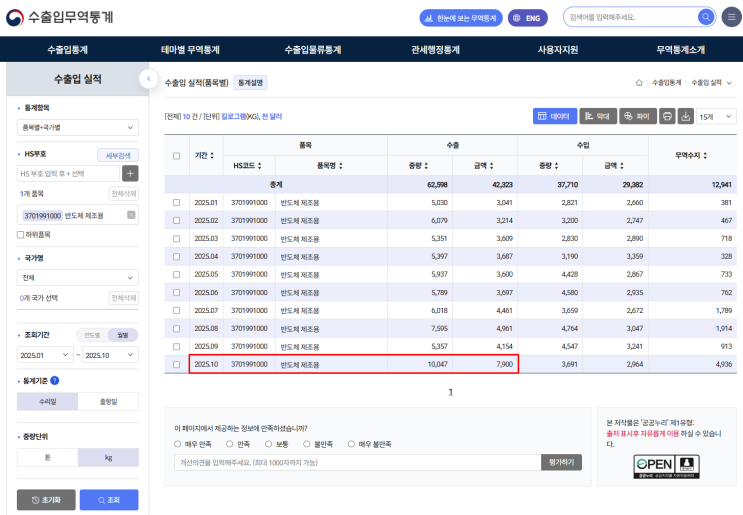This screenshot has height=515, width=743.
Task: Open the statistics item dropdown
Action: tap(78, 127)
